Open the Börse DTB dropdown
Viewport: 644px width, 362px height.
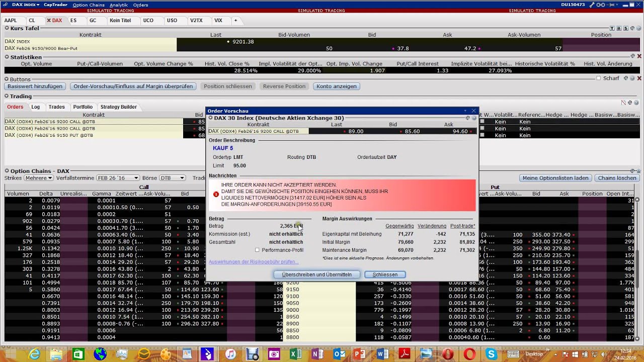[x=172, y=178]
